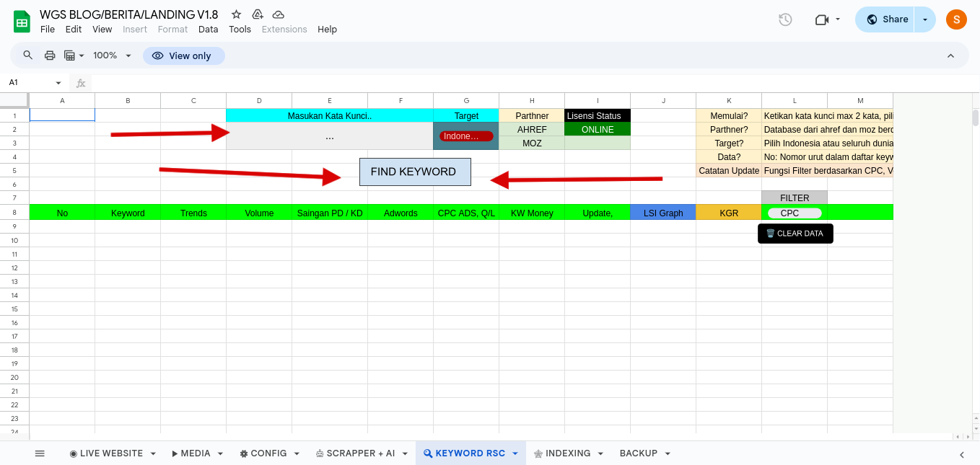This screenshot has width=980, height=465.
Task: Open the Name box dropdown arrow
Action: pos(58,83)
